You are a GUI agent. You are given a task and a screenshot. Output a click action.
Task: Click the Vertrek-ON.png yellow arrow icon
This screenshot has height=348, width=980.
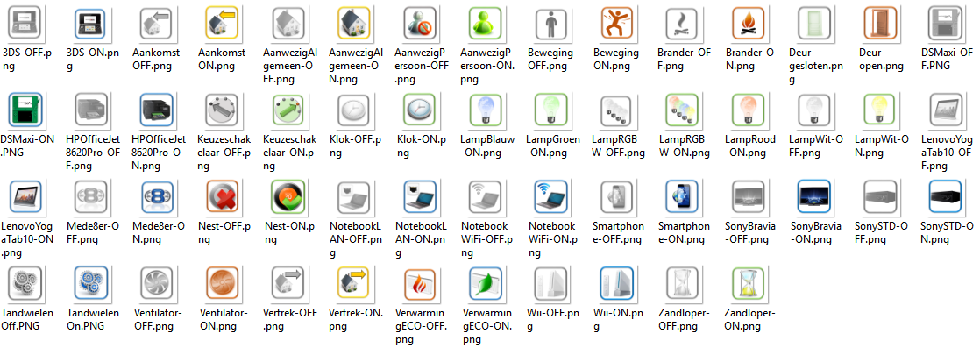tap(354, 283)
